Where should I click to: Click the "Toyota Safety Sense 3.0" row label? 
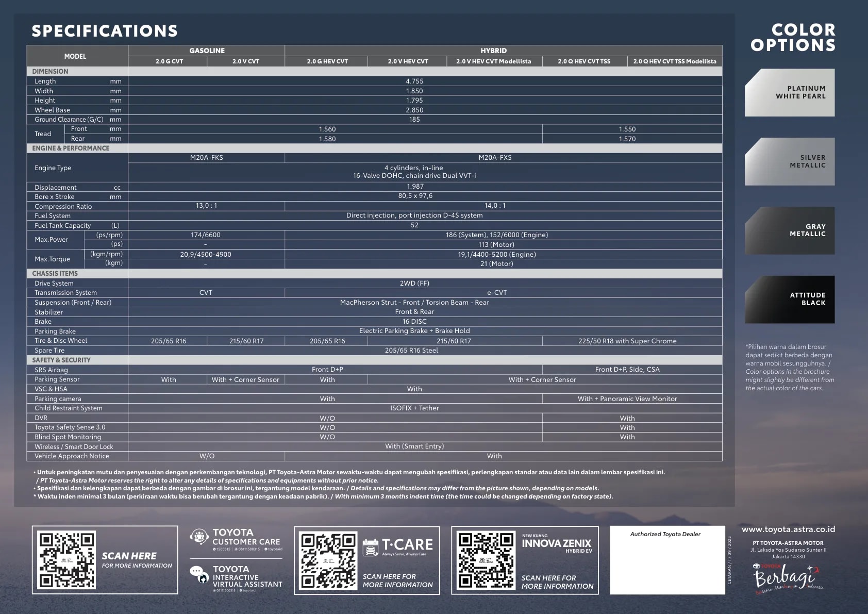70,427
